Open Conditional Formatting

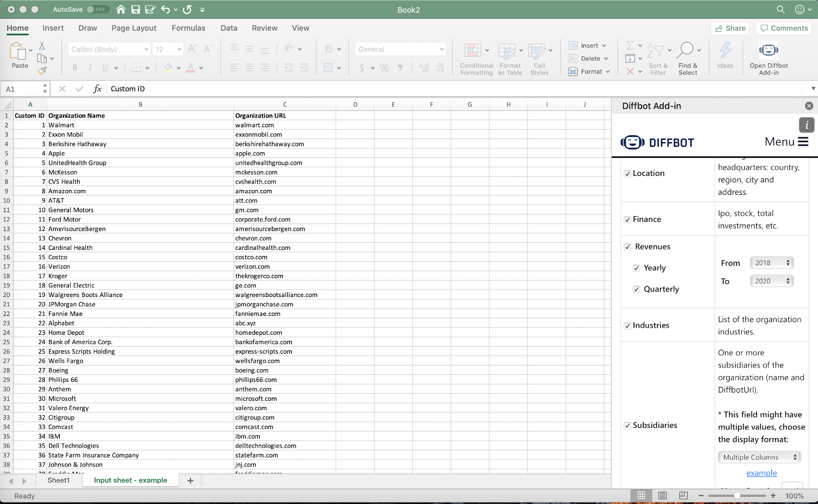click(x=476, y=59)
